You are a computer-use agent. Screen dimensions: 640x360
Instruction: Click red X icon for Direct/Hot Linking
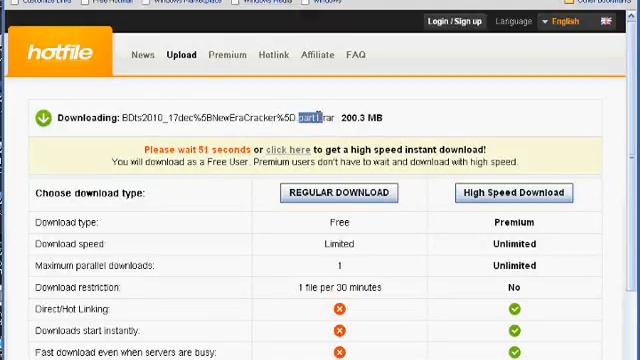pos(339,309)
